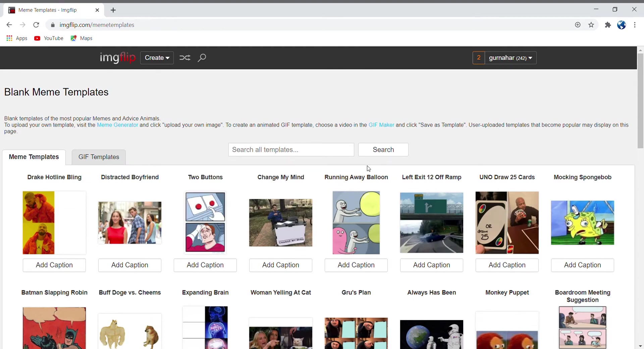Click the shuffle random meme icon
644x349 pixels.
185,58
